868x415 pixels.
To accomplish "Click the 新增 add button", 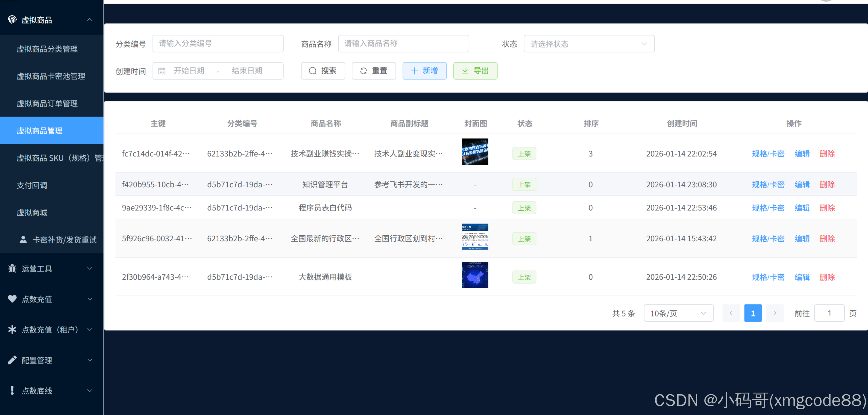I will point(424,71).
